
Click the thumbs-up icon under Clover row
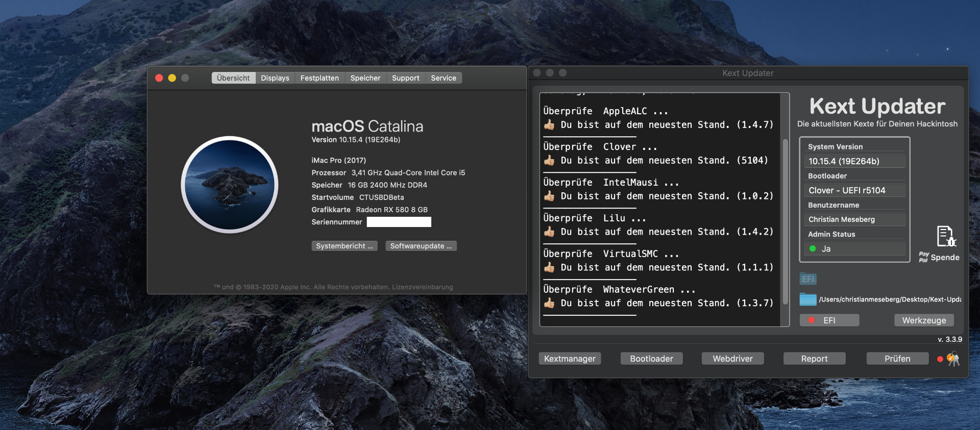click(549, 160)
